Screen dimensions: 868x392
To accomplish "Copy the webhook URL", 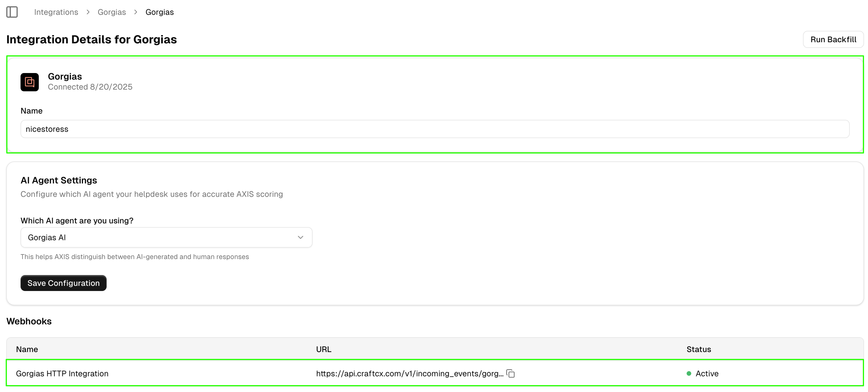I will [510, 373].
